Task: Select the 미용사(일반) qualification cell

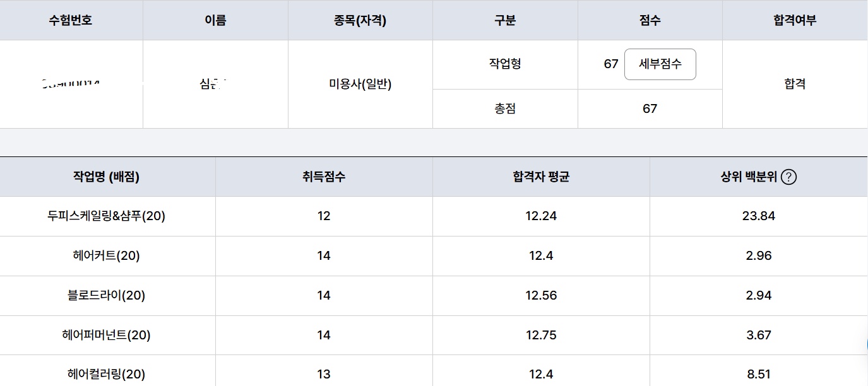Action: [360, 84]
